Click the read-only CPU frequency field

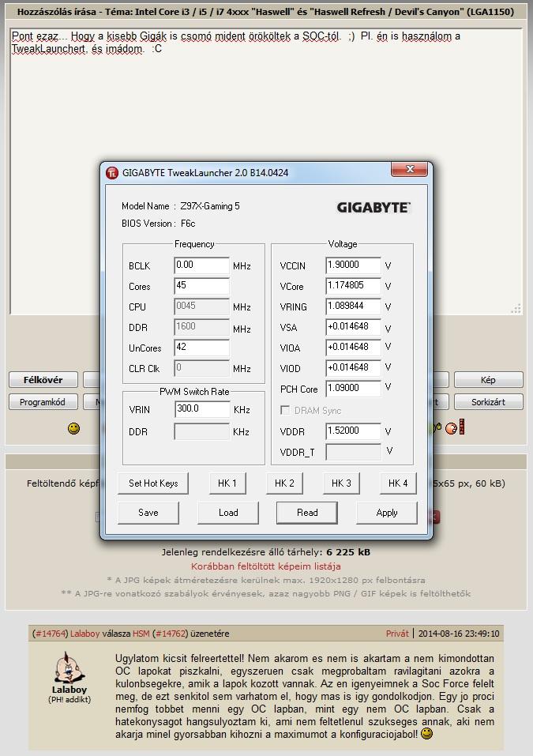tap(201, 307)
